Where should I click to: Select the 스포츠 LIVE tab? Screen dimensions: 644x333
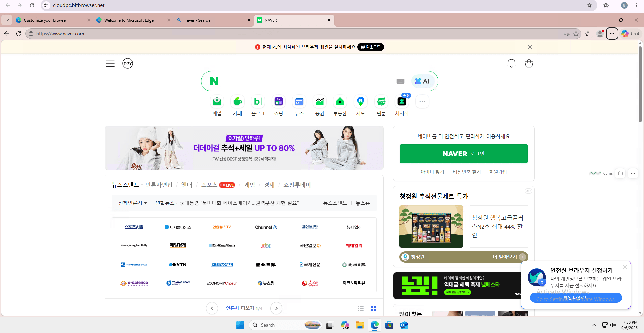point(218,185)
